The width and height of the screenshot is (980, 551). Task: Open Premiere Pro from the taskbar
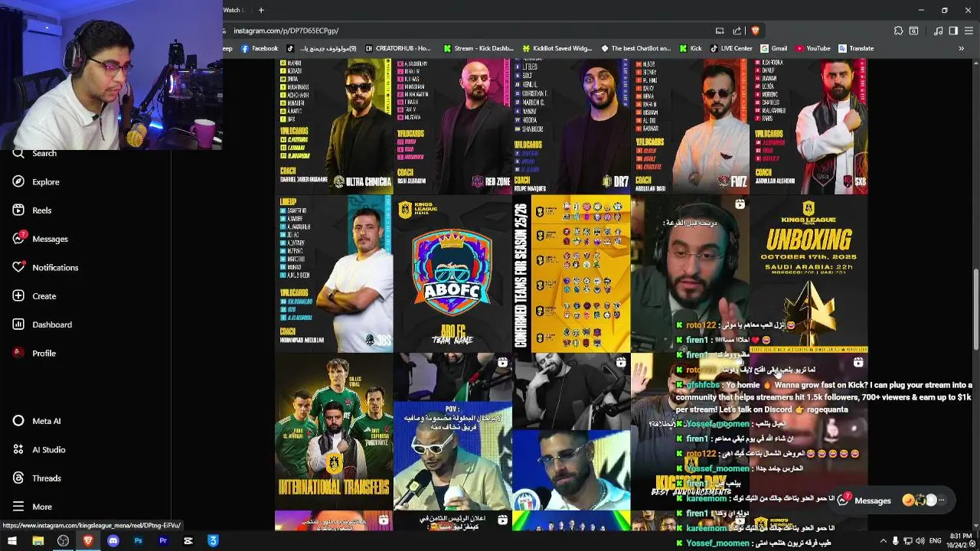pyautogui.click(x=163, y=540)
